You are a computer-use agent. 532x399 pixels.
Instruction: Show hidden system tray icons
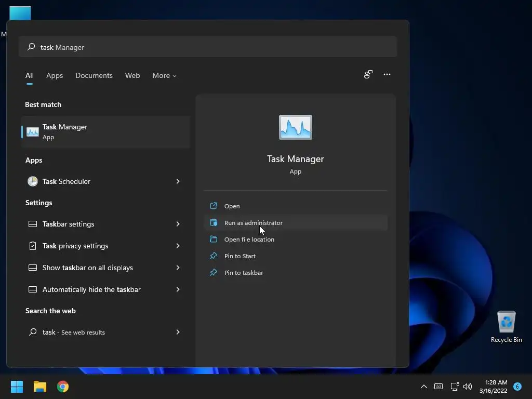click(424, 387)
